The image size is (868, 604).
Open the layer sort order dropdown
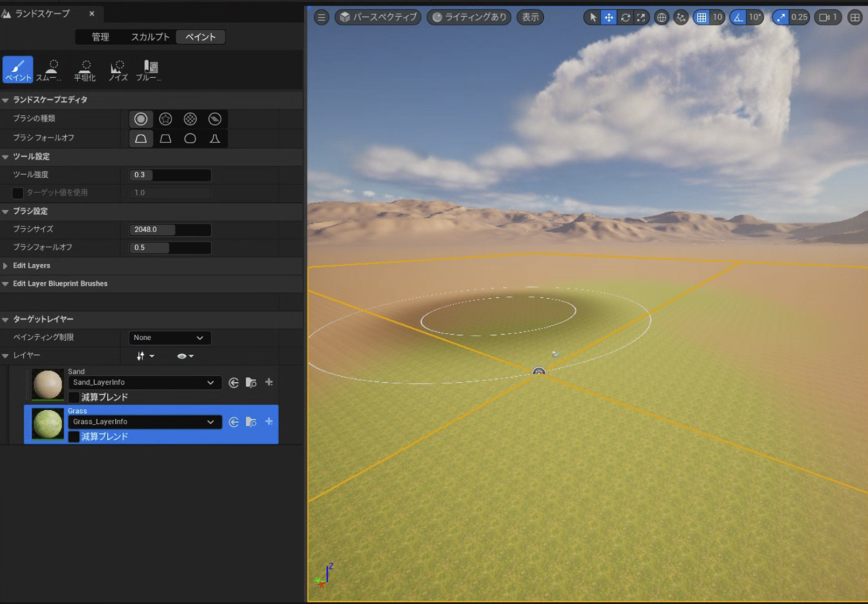pyautogui.click(x=145, y=356)
